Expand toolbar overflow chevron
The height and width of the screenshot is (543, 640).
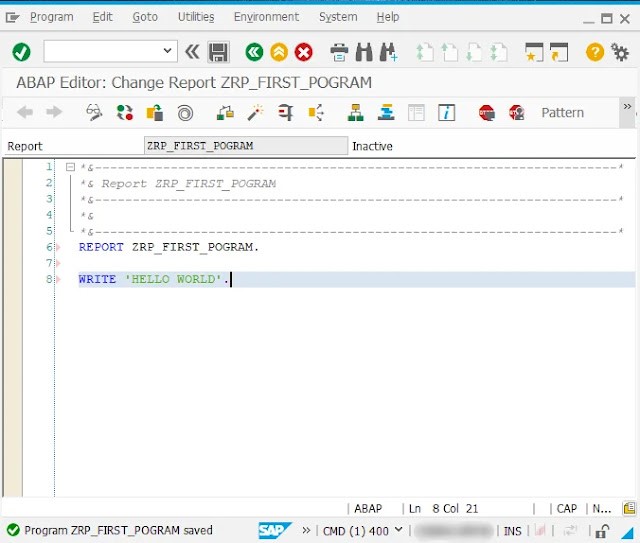point(627,107)
